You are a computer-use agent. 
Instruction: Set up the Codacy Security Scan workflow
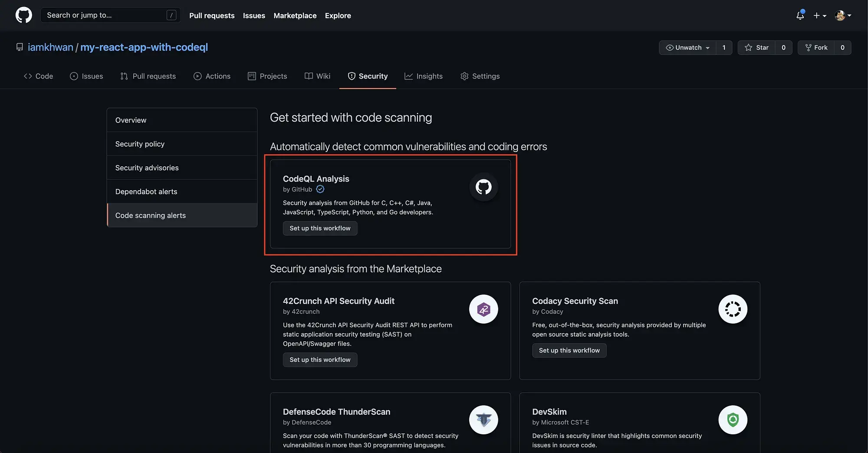click(569, 350)
